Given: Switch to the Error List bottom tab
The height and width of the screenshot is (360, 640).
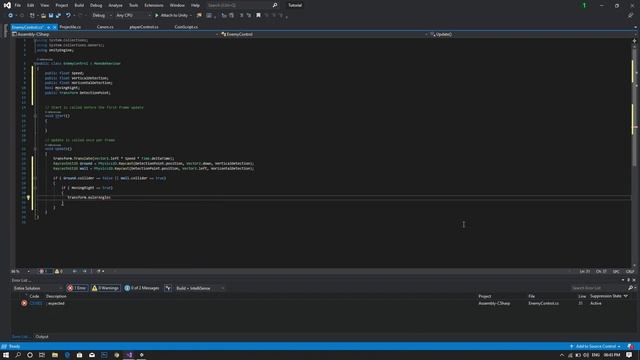Looking at the screenshot, I should 20,337.
